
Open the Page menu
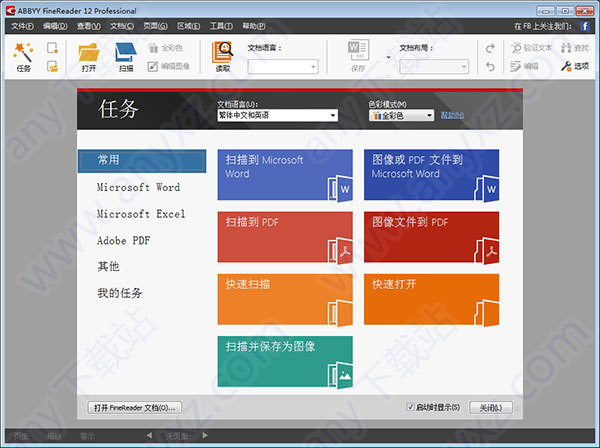click(155, 26)
